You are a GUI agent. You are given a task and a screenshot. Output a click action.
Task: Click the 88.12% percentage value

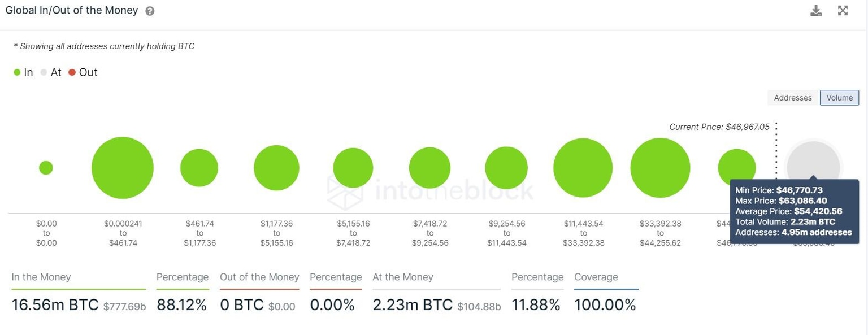182,304
